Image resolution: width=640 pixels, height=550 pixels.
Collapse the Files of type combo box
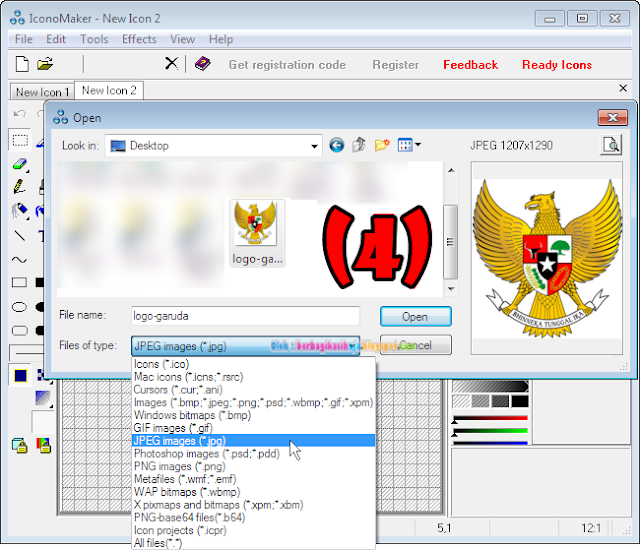tap(353, 346)
